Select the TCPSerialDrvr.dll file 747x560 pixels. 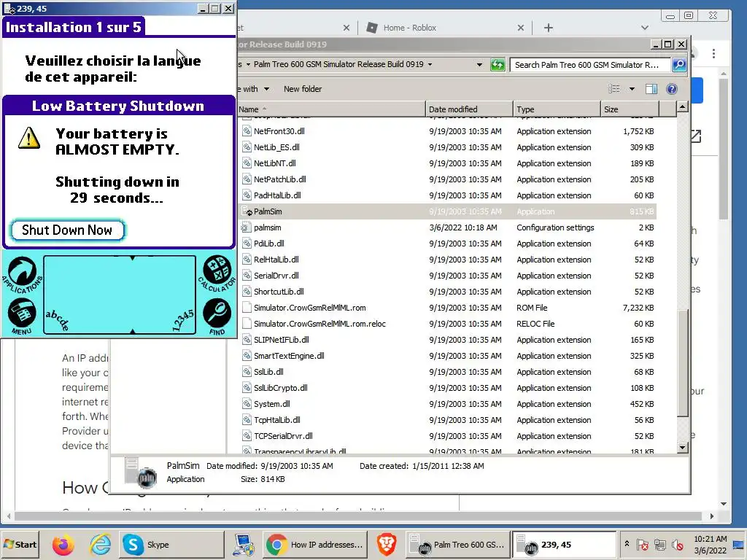coord(283,436)
